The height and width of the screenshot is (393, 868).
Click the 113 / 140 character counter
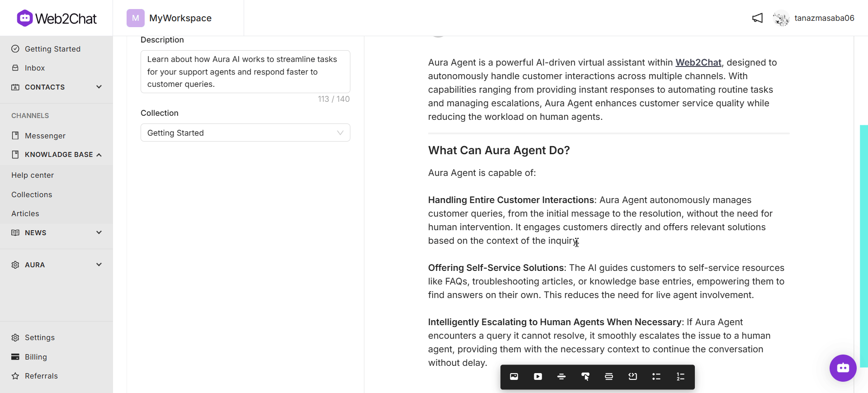[x=334, y=99]
